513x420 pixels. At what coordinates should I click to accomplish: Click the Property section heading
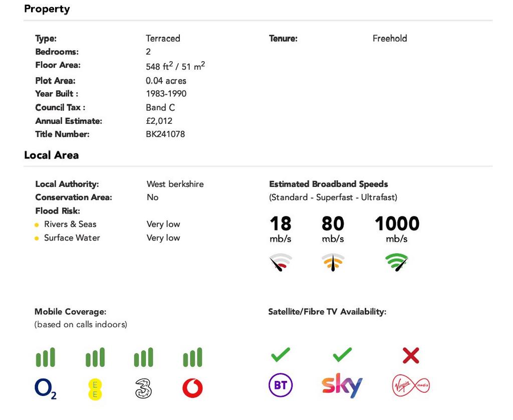tap(47, 9)
